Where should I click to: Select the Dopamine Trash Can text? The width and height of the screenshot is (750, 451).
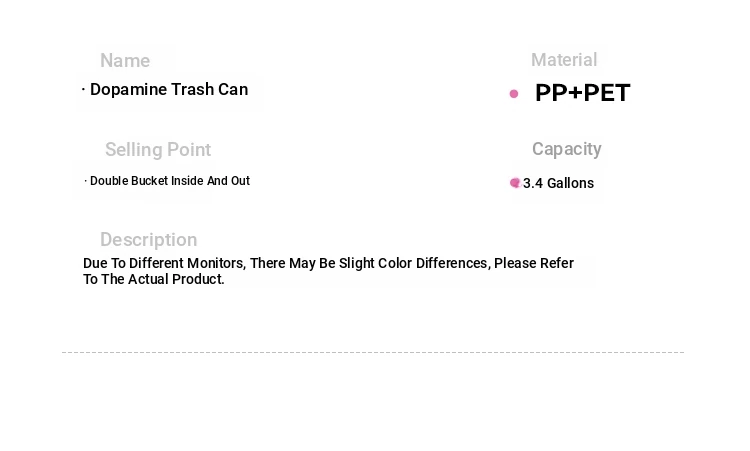tap(169, 89)
